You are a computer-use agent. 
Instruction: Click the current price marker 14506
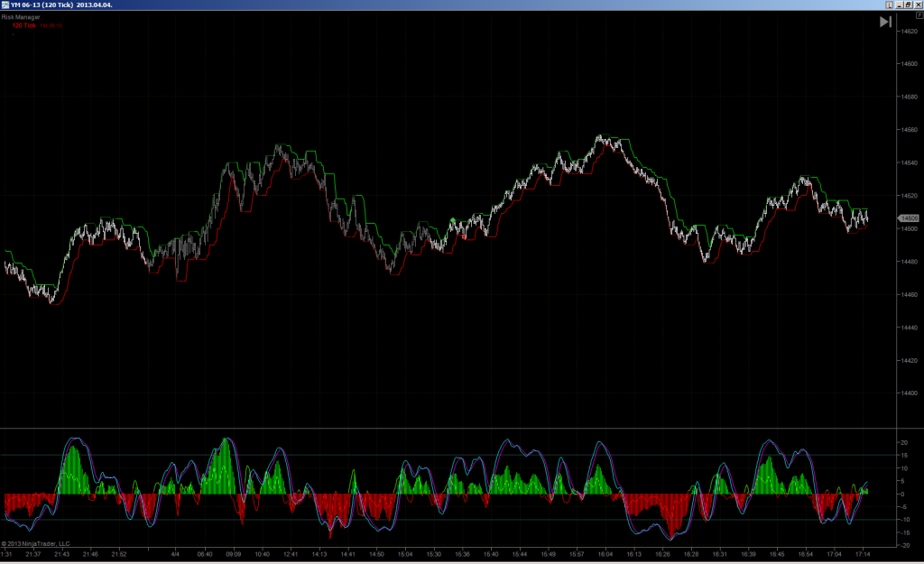(x=908, y=218)
